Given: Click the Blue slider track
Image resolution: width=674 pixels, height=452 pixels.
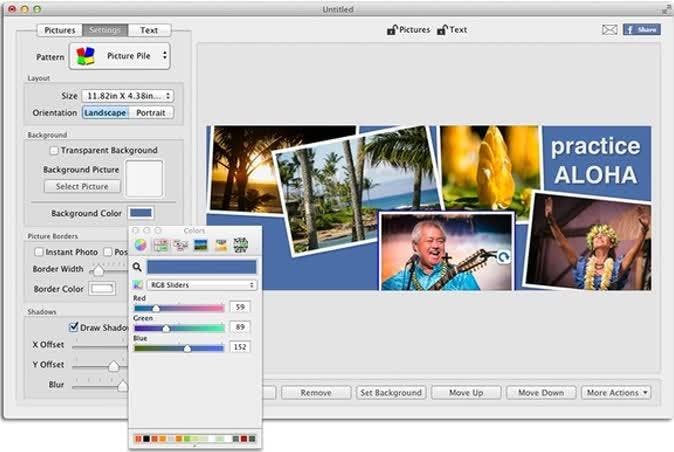Looking at the screenshot, I should pos(179,348).
